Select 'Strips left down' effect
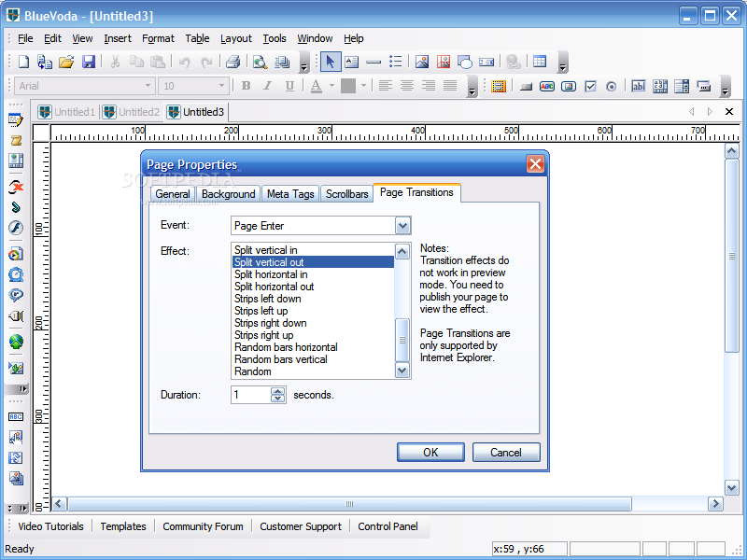The image size is (747, 560). point(267,299)
